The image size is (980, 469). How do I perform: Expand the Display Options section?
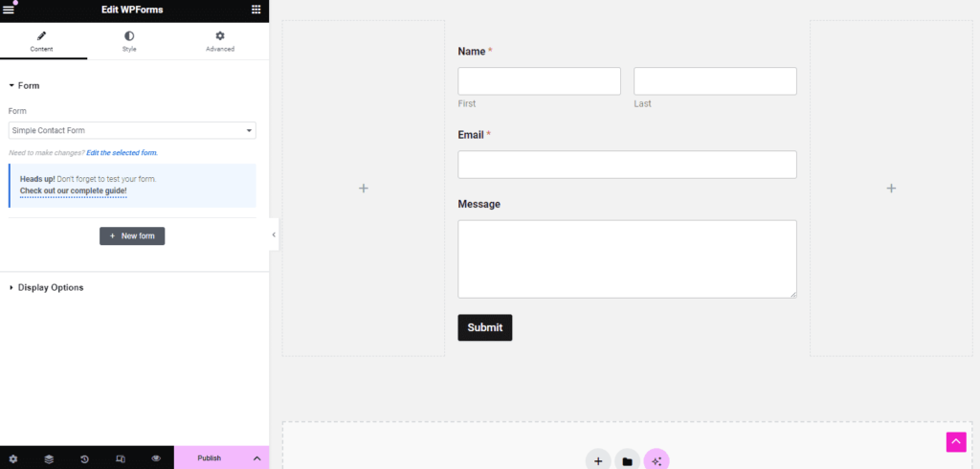(x=50, y=287)
